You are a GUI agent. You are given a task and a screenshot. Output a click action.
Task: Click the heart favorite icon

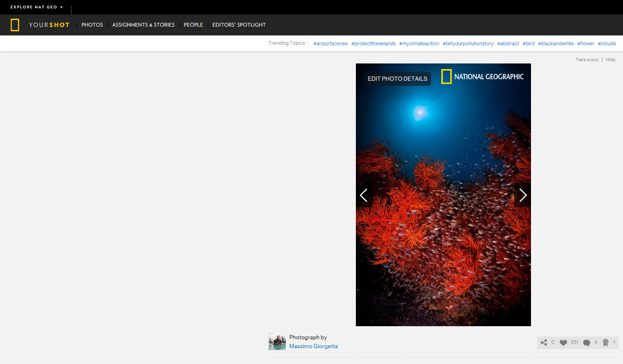[x=563, y=343]
